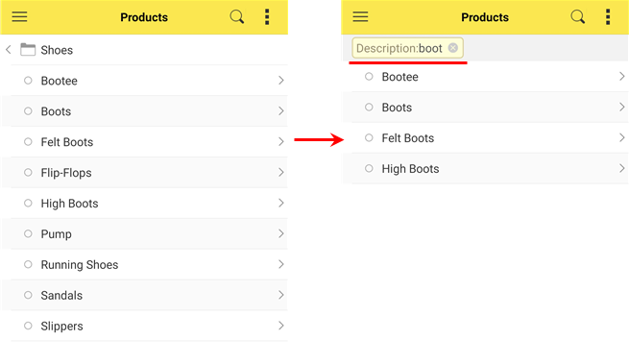Viewport: 629px width, 364px height.
Task: Tap search icon in left Products screen
Action: tap(236, 17)
